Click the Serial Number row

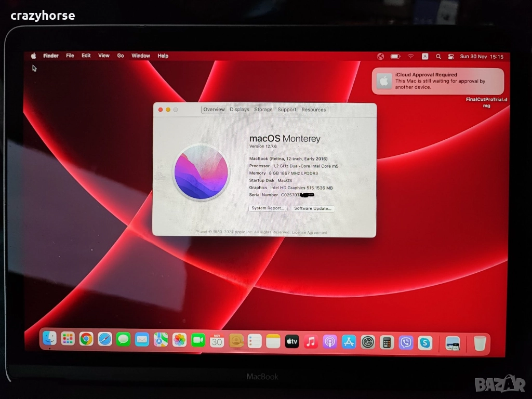coord(282,195)
